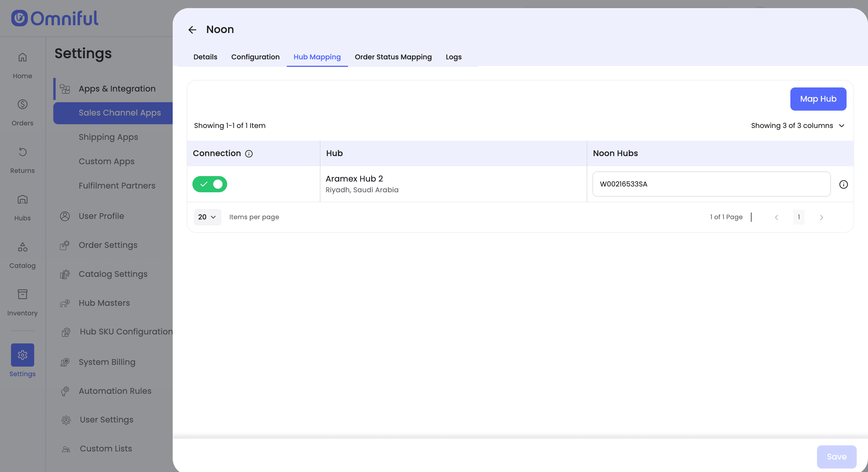Click the User Profile icon
The width and height of the screenshot is (868, 472).
[65, 216]
